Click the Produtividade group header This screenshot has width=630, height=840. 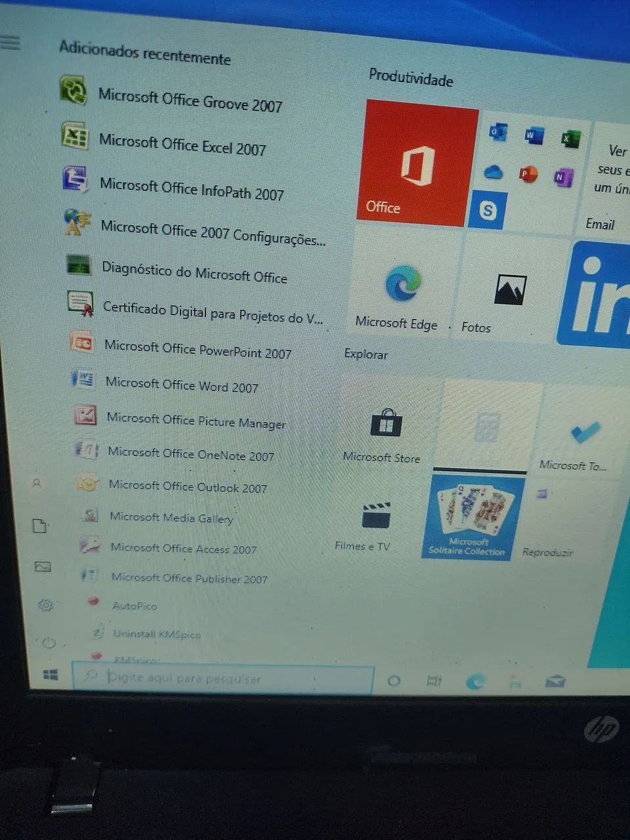pos(411,78)
